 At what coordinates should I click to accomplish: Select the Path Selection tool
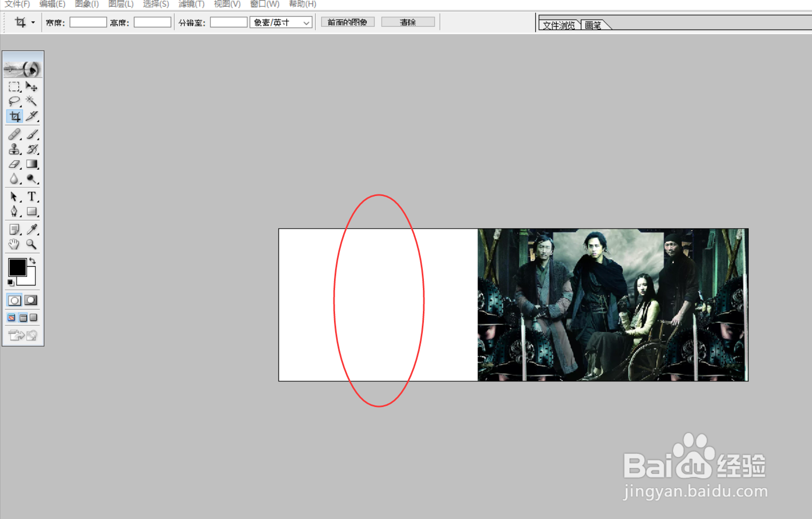click(14, 197)
